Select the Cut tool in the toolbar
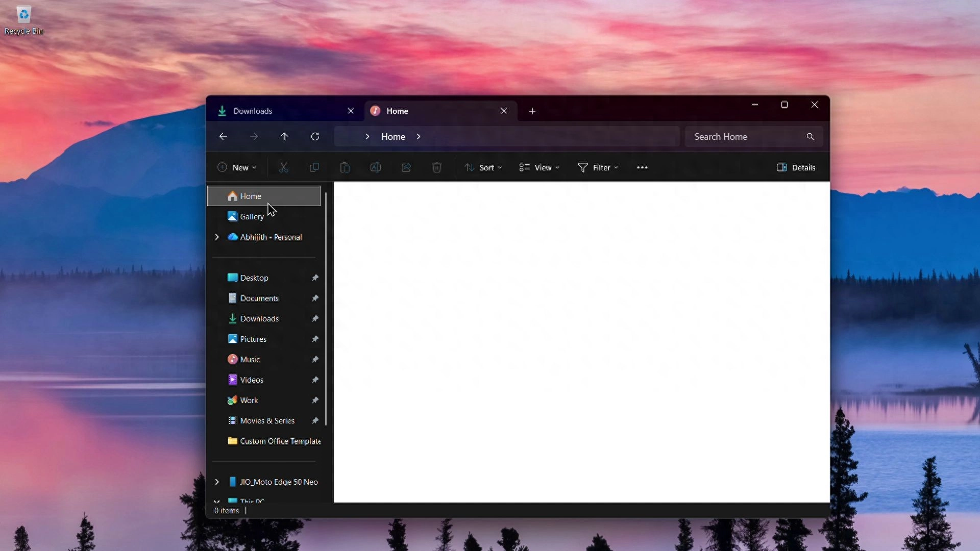 pos(284,167)
